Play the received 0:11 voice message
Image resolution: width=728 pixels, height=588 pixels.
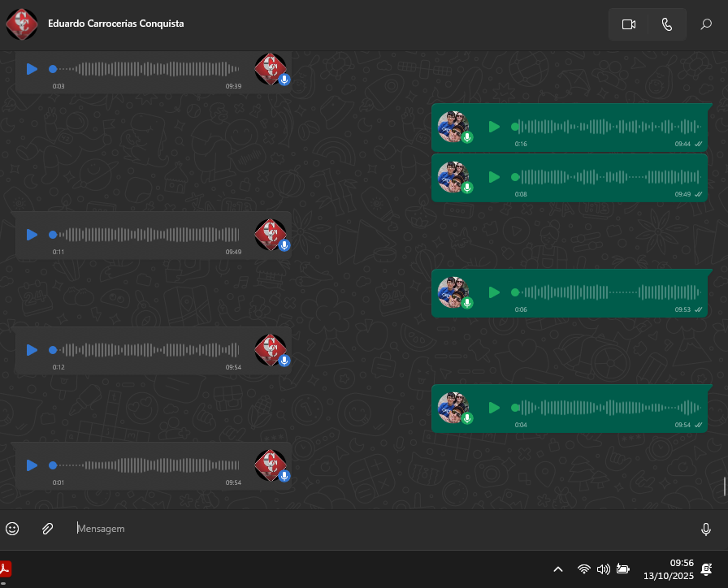pos(32,235)
